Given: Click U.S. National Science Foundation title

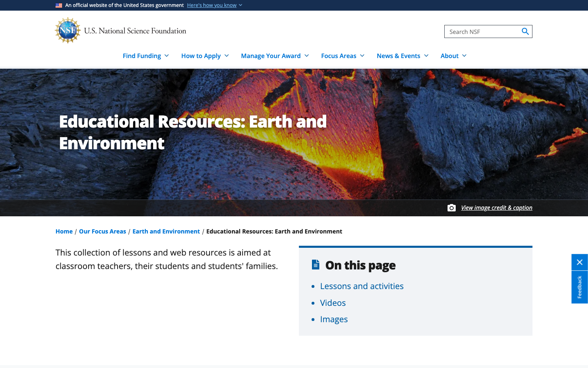Looking at the screenshot, I should tap(135, 31).
